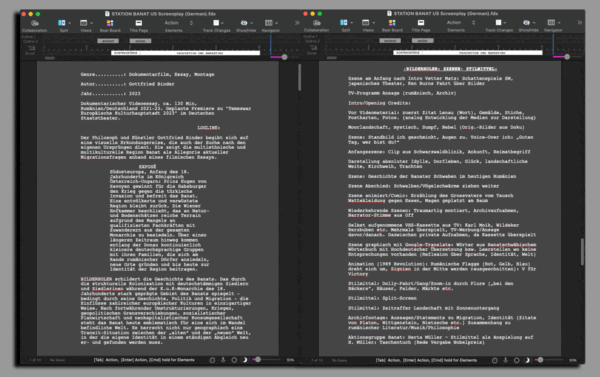Click Navigator icon in right window

pos(551,23)
